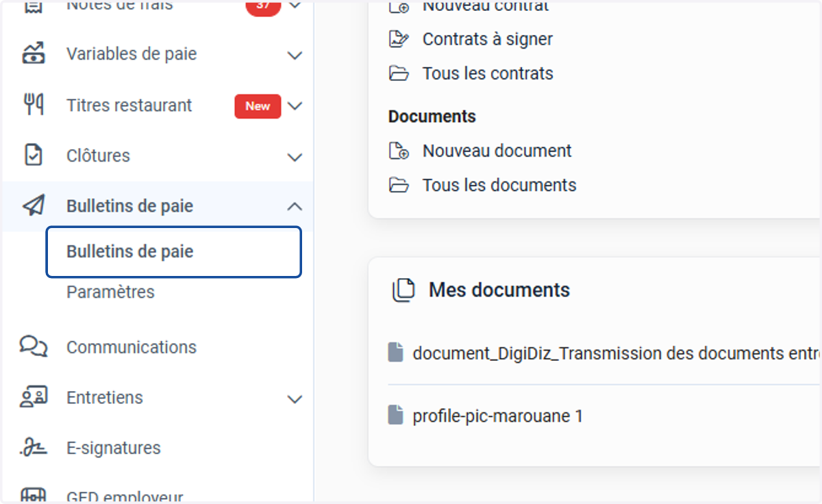Click the folder icon beside Tous les documents
This screenshot has width=822, height=504.
[x=399, y=185]
